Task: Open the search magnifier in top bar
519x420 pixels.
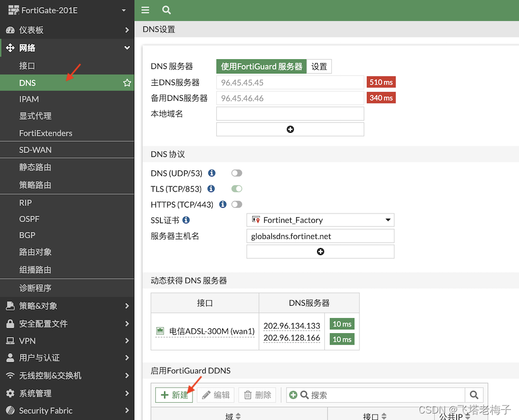Action: [167, 10]
